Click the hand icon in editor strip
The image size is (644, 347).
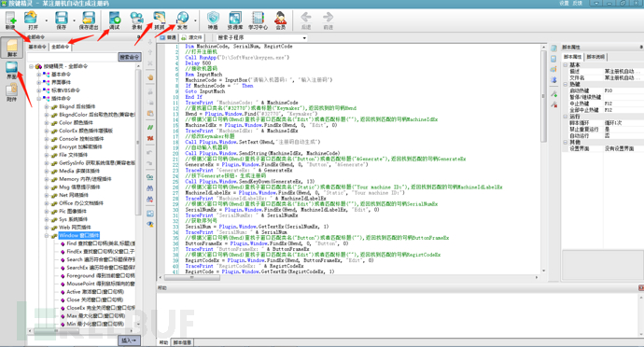(x=150, y=77)
